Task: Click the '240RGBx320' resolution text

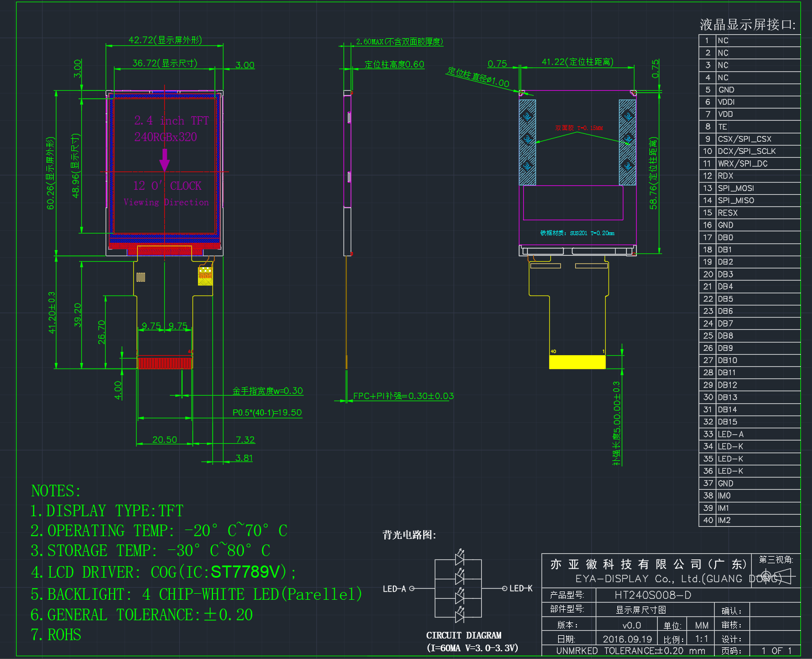Action: (x=165, y=137)
